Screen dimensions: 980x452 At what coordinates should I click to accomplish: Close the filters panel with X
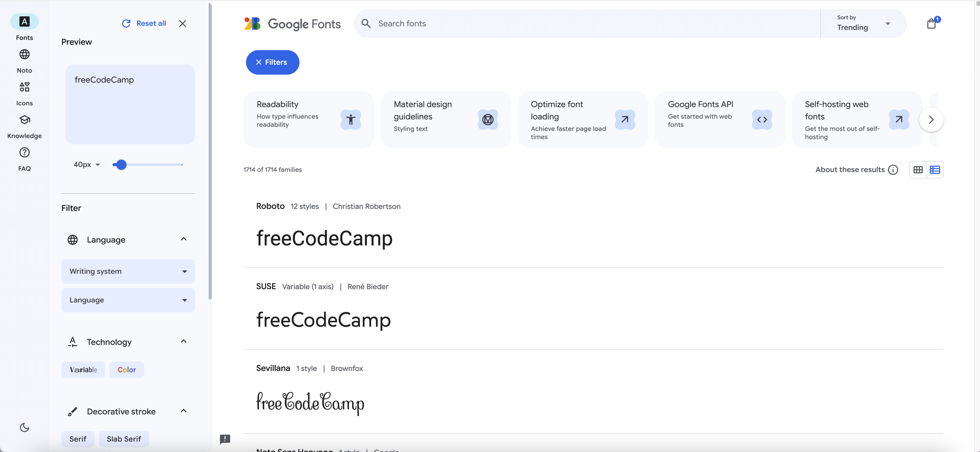click(x=183, y=24)
